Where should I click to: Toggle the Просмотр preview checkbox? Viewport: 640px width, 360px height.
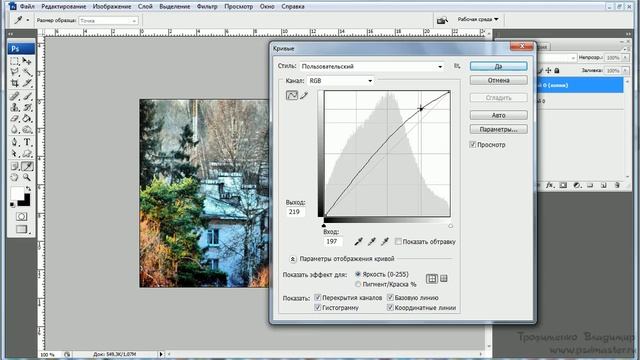click(473, 144)
